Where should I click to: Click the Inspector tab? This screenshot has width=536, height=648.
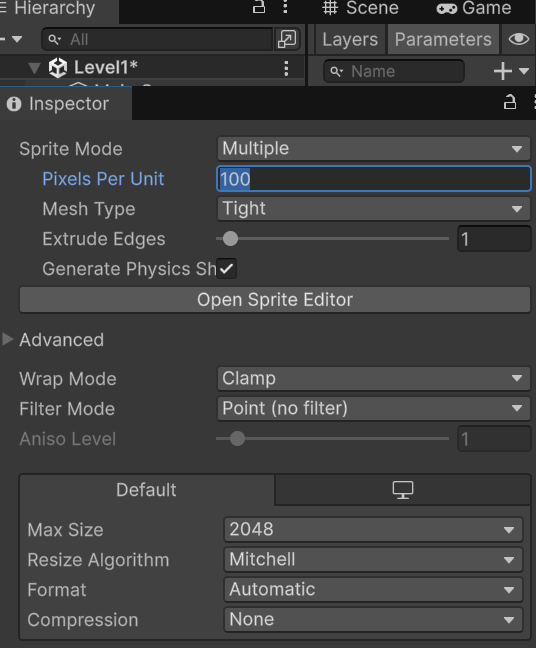(x=66, y=104)
